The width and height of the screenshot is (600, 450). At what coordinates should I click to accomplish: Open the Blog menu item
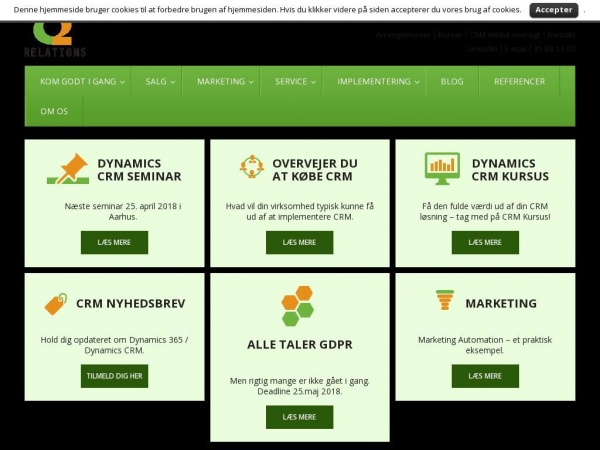tap(452, 82)
